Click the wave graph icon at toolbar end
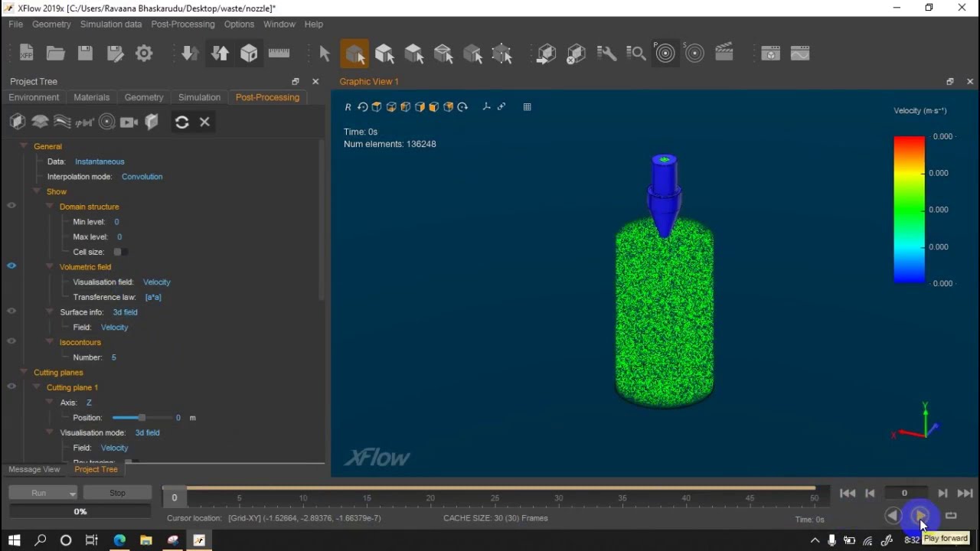This screenshot has width=980, height=551. click(800, 54)
